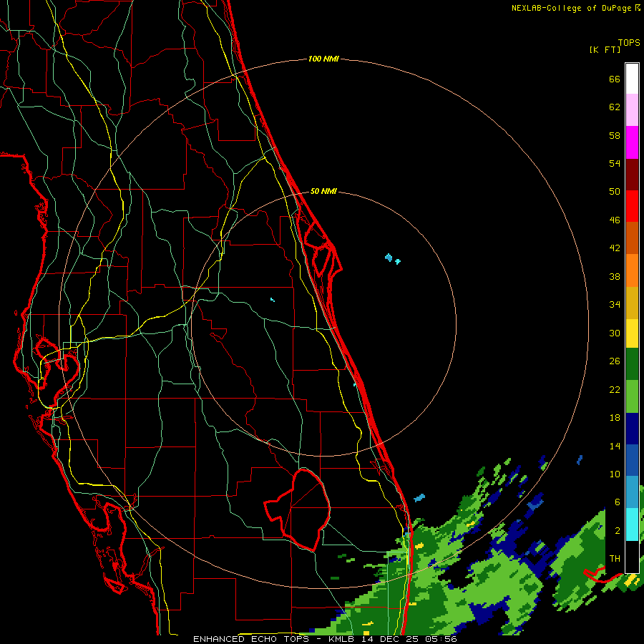Click the dark green 30 kft swatch
The width and height of the screenshot is (644, 644).
click(x=632, y=364)
